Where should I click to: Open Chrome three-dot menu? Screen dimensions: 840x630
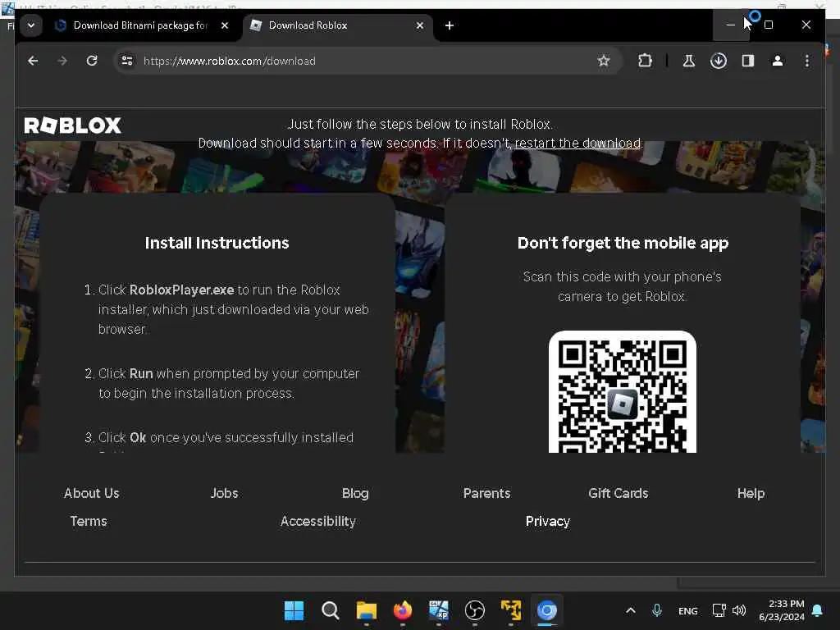807,61
